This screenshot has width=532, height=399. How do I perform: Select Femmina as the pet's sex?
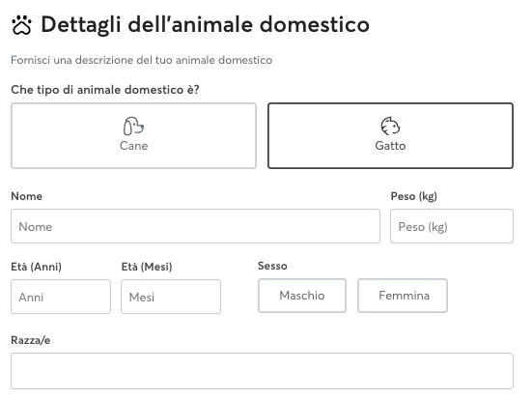(403, 296)
